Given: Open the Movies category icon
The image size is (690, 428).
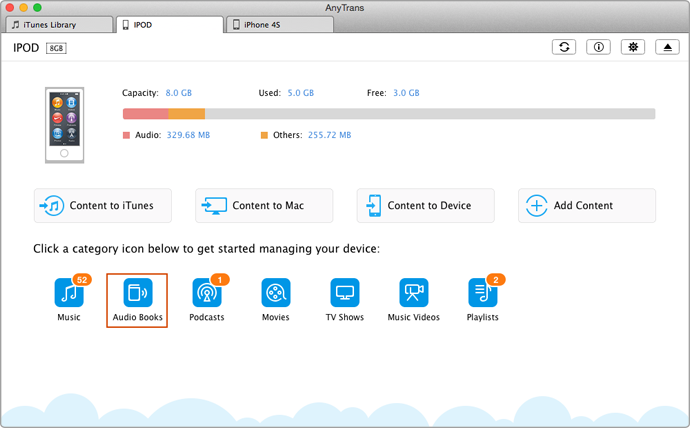Looking at the screenshot, I should coord(276,293).
